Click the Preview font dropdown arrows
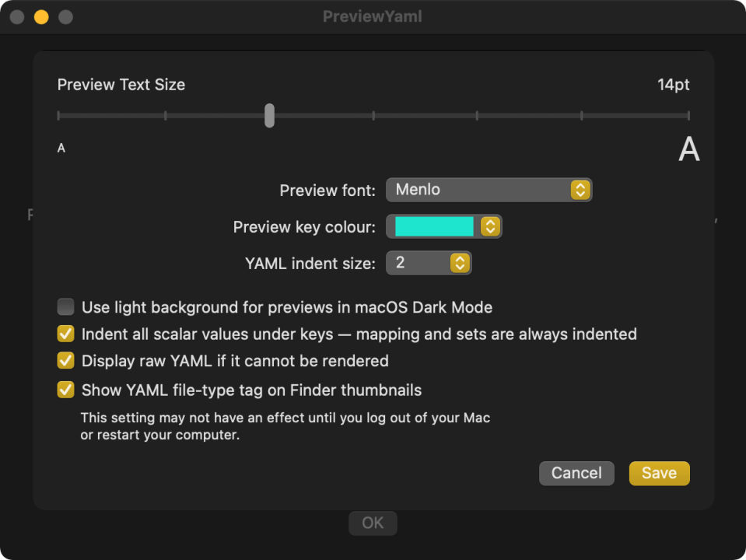Screen dimensions: 746x560 pos(580,190)
